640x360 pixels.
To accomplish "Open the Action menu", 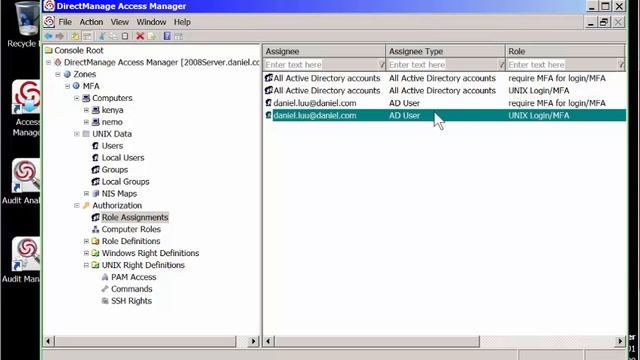I will point(91,22).
